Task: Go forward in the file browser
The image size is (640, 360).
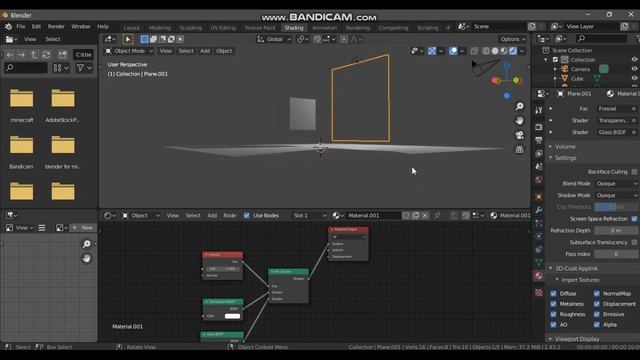Action: (x=21, y=55)
